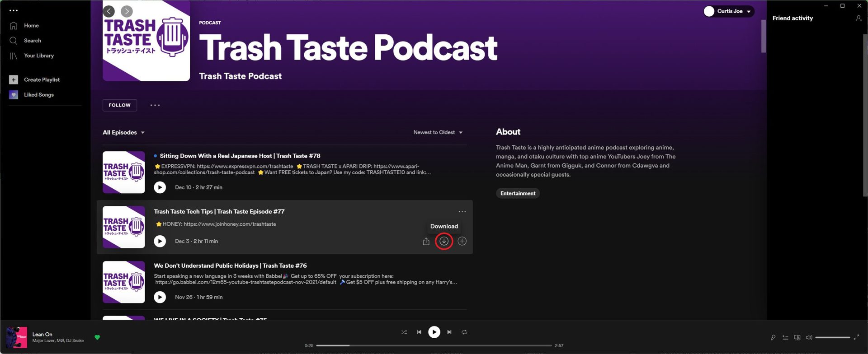Image resolution: width=868 pixels, height=354 pixels.
Task: Seek within the song progress bar
Action: (x=434, y=346)
